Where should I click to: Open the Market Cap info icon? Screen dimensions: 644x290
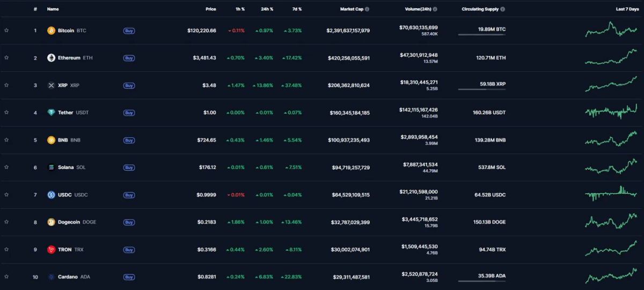click(x=367, y=9)
